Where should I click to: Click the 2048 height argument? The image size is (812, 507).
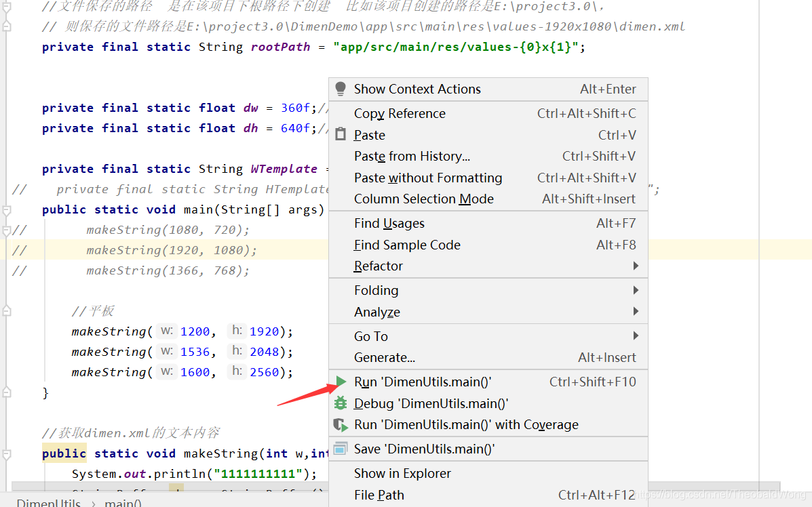tap(264, 352)
